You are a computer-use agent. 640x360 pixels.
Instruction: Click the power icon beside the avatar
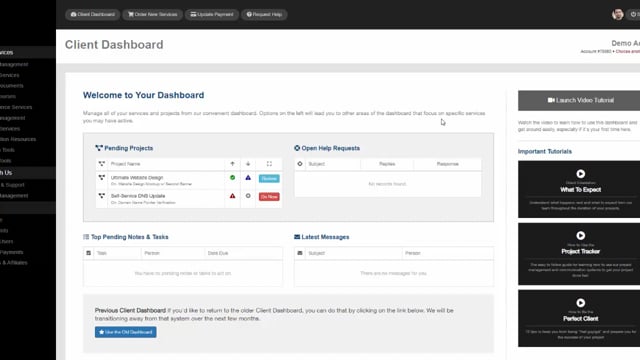tap(634, 14)
